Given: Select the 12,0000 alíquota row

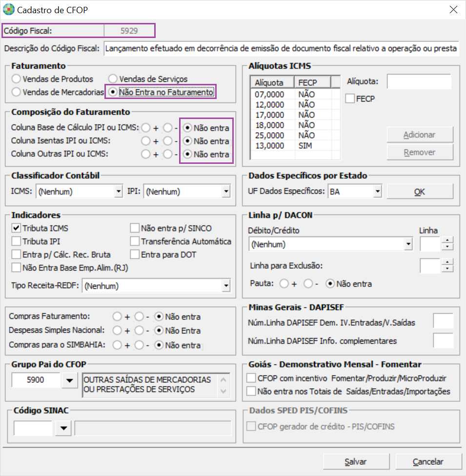Looking at the screenshot, I should coord(295,105).
